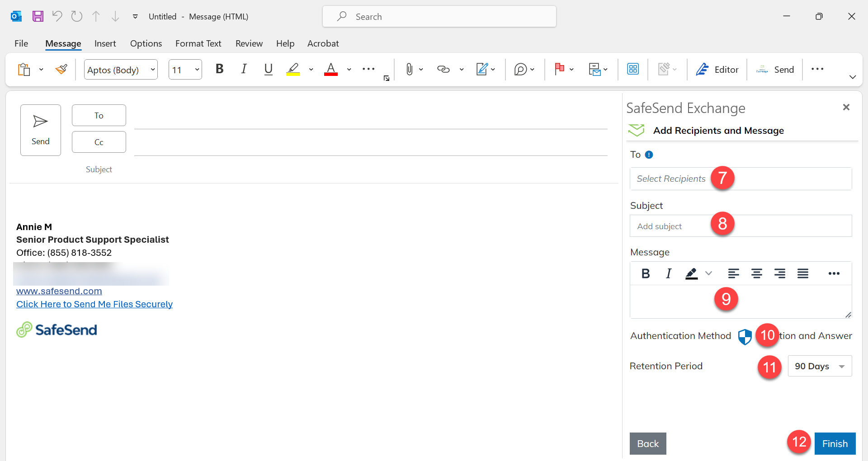Attach a file using the paperclip icon

tap(409, 69)
